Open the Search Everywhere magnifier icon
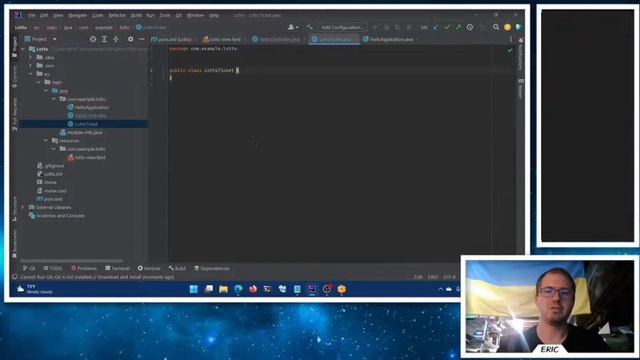This screenshot has width=640, height=360. pos(496,27)
